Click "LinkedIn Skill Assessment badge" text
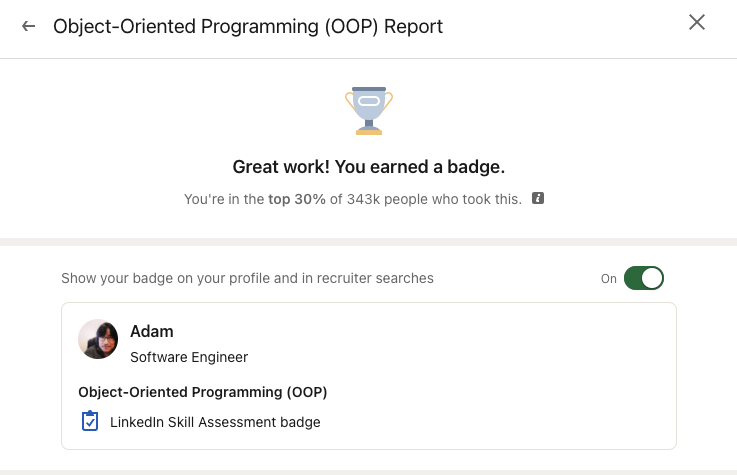Viewport: 737px width, 475px height. coord(215,422)
